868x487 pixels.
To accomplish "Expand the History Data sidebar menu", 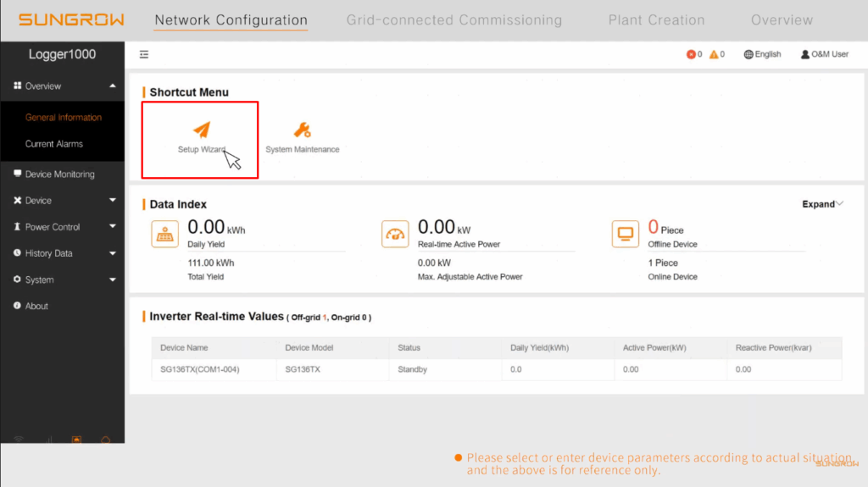I will 62,253.
